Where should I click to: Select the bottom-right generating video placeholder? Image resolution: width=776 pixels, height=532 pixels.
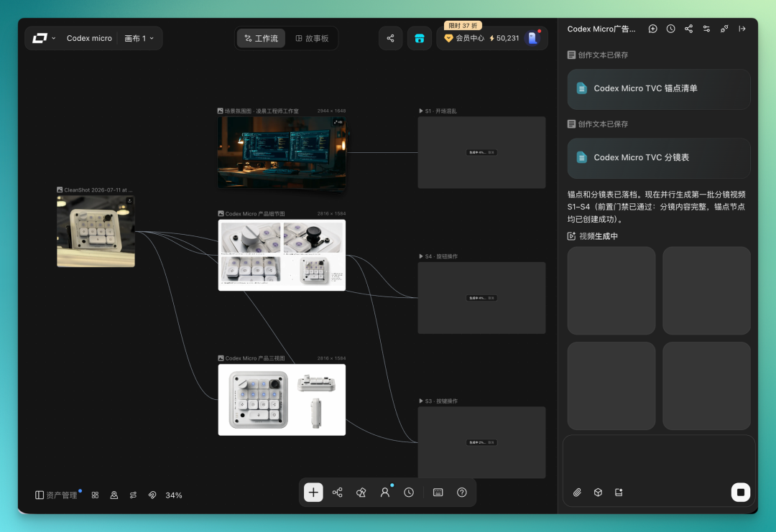(706, 386)
